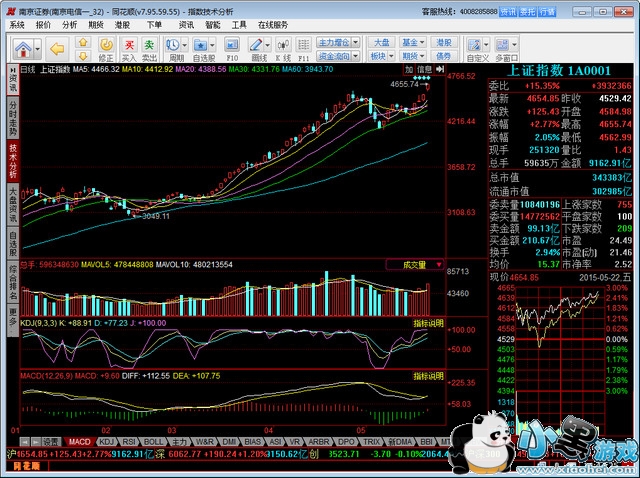Viewport: 640px width, 478px height.
Task: Go back with yellow left arrow
Action: (57, 49)
